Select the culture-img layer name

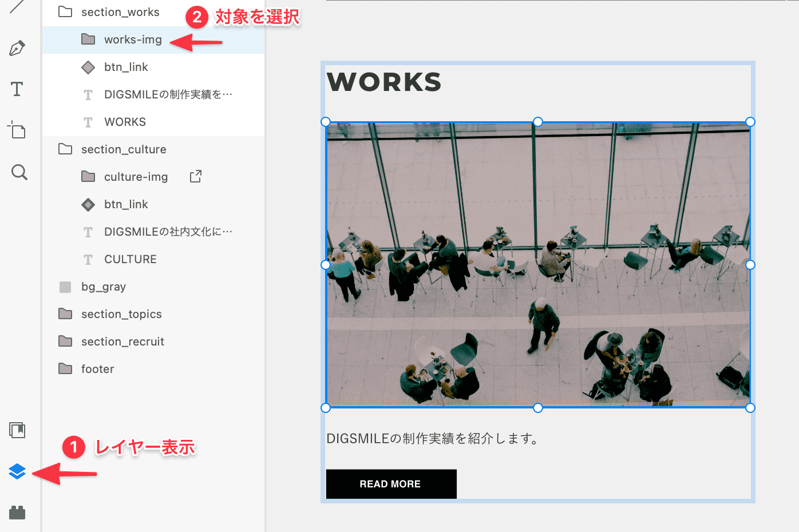[x=136, y=177]
